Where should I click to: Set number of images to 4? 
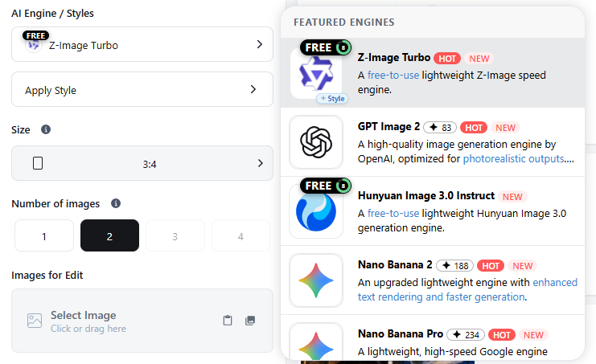[240, 235]
